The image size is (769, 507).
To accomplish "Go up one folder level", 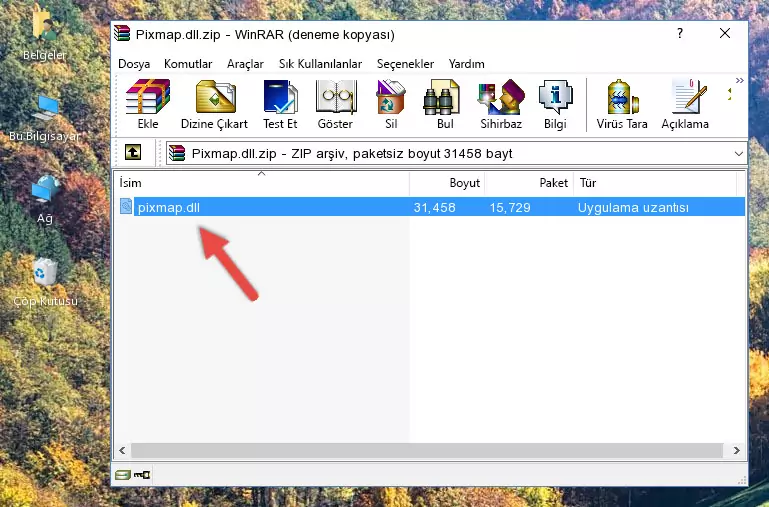I will coord(133,152).
